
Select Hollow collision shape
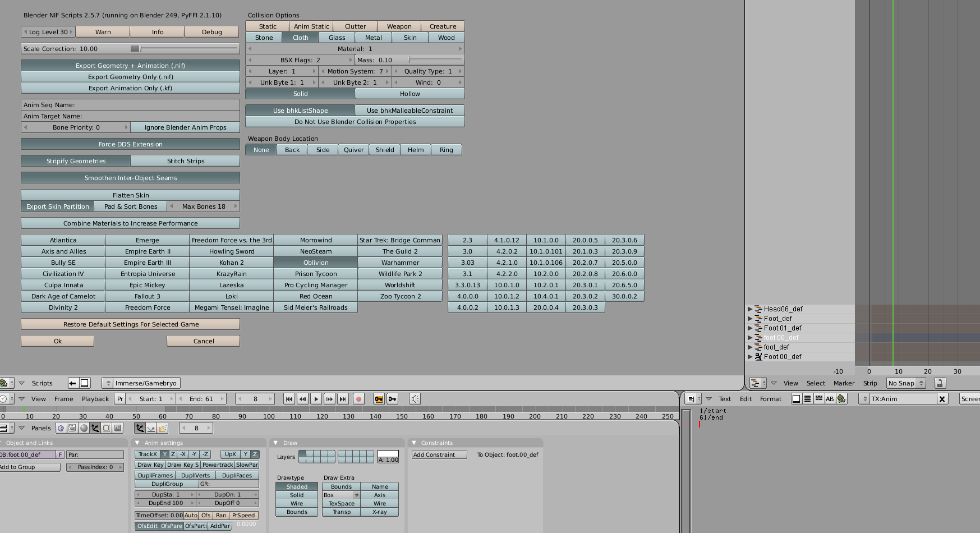point(410,94)
